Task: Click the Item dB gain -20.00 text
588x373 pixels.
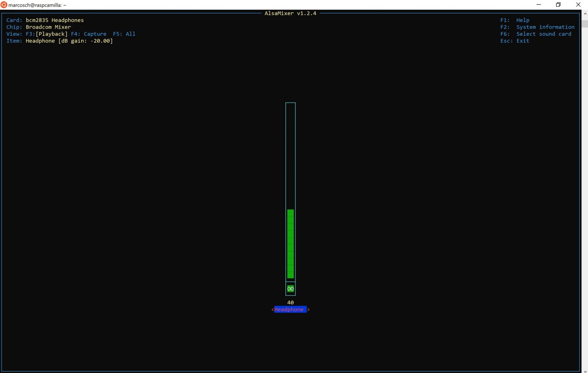Action: 69,41
